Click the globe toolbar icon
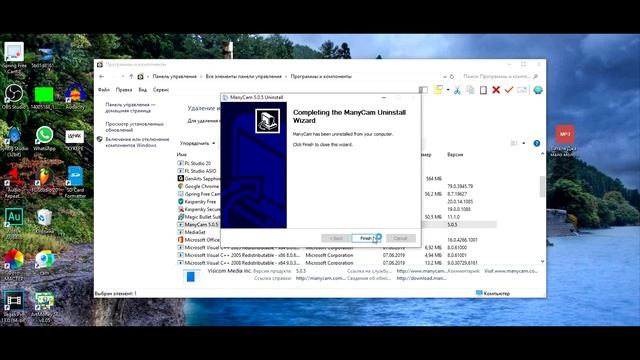This screenshot has width=640, height=360. coord(538,90)
